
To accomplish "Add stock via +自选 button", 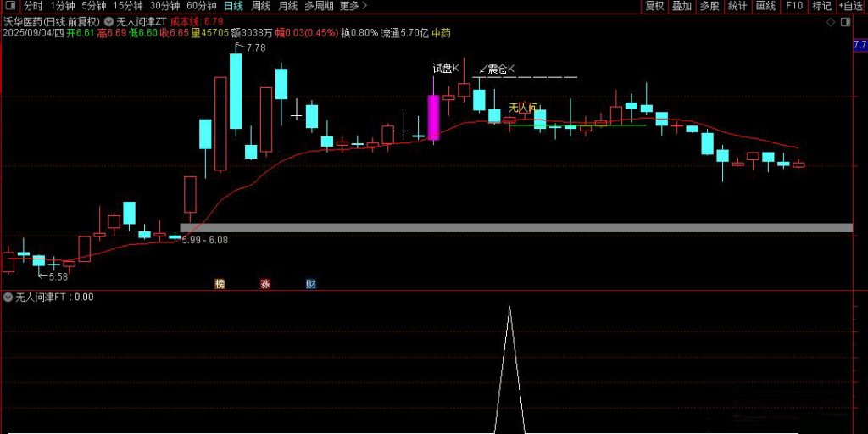I will click(x=850, y=6).
